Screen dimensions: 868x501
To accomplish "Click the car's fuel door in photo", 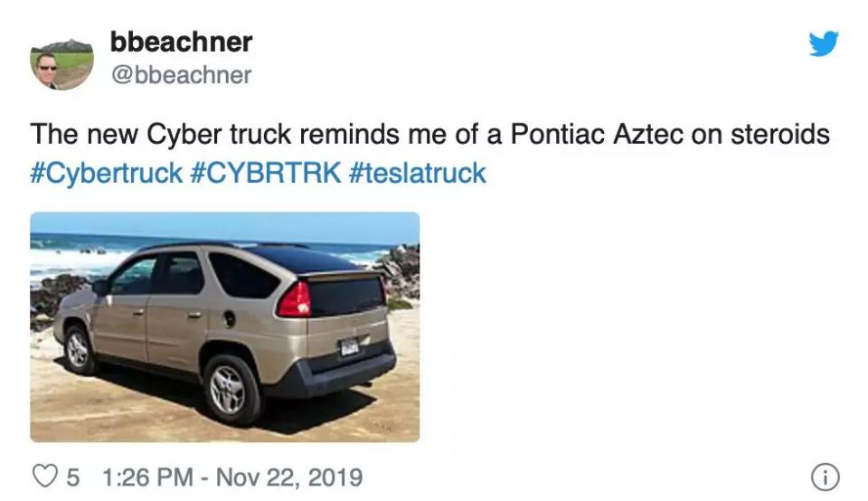I will 229,318.
